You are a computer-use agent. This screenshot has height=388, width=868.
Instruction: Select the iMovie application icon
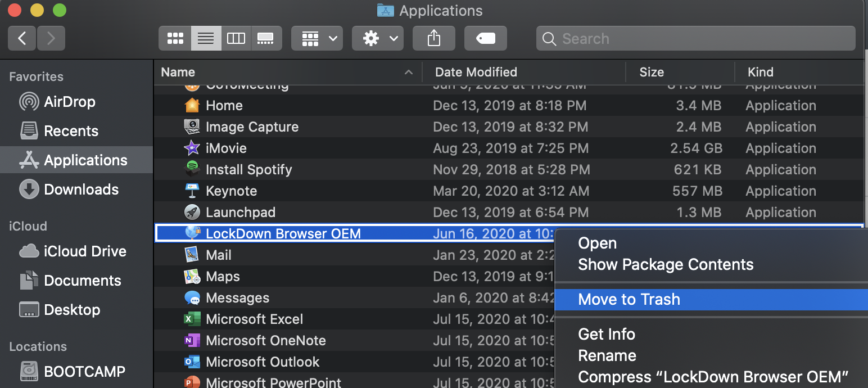pos(192,148)
